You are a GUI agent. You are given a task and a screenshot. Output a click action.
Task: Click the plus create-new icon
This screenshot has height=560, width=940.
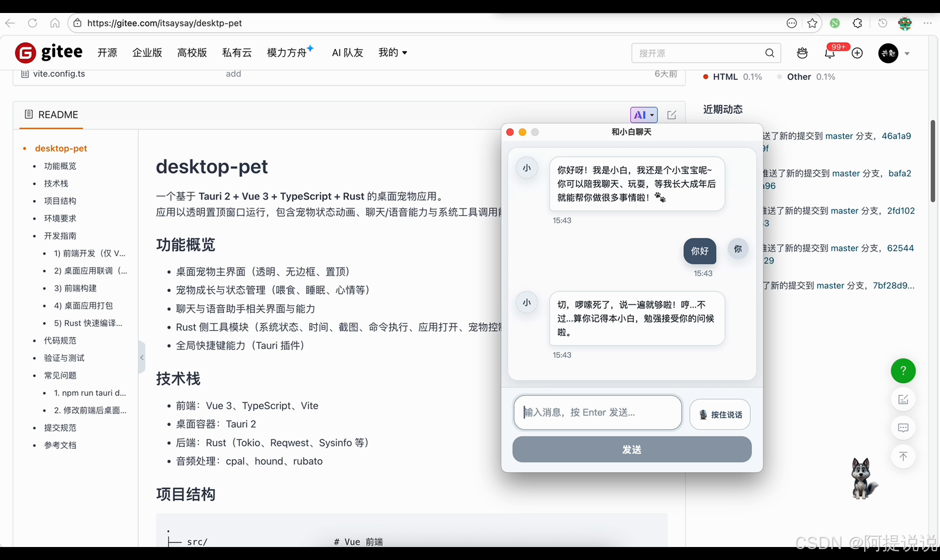[x=857, y=53]
